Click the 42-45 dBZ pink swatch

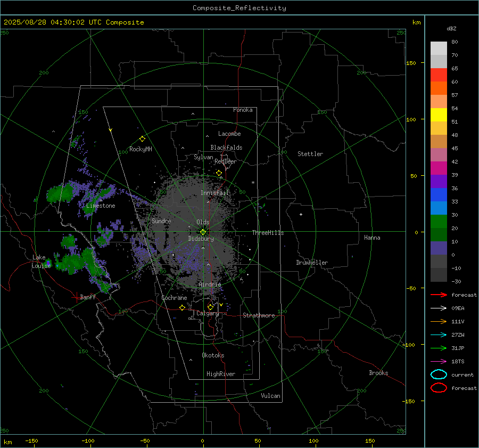tap(439, 154)
